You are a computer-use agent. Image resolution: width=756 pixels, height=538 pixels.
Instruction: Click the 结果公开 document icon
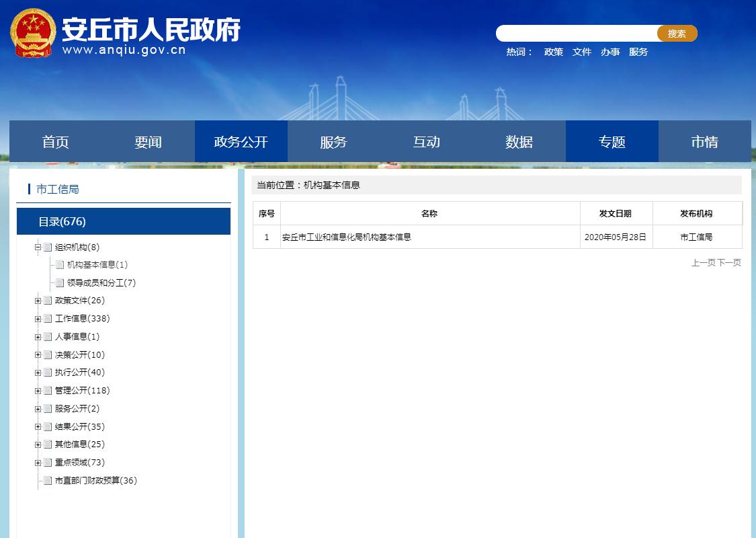point(48,426)
